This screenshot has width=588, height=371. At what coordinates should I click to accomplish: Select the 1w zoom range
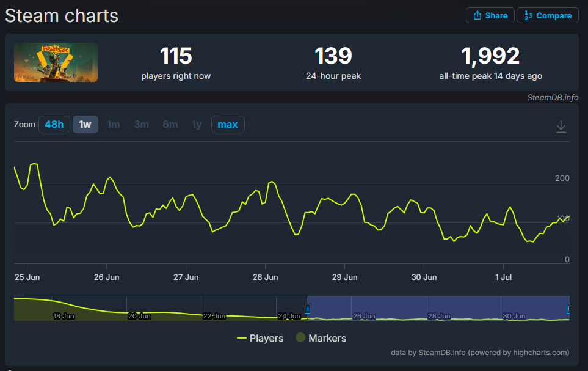coord(85,125)
